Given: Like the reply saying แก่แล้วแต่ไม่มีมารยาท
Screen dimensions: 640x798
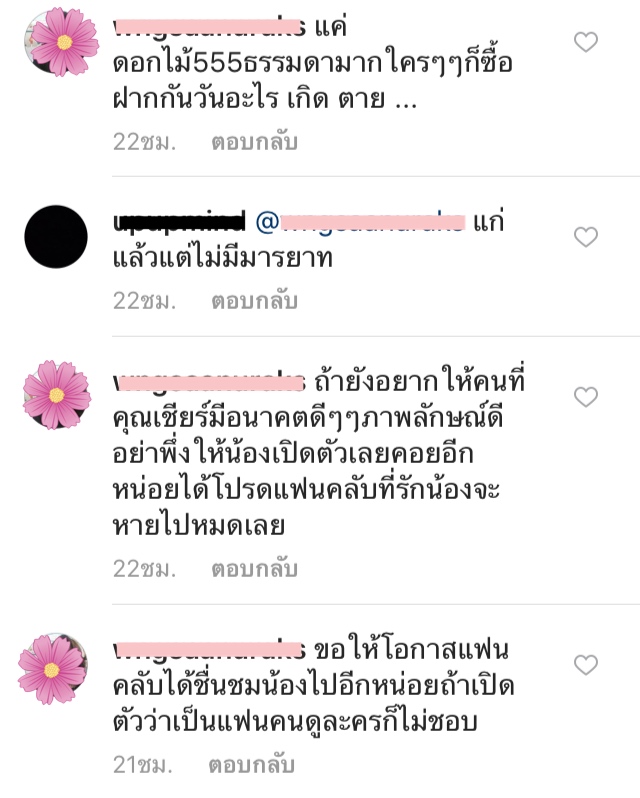Looking at the screenshot, I should pos(586,237).
